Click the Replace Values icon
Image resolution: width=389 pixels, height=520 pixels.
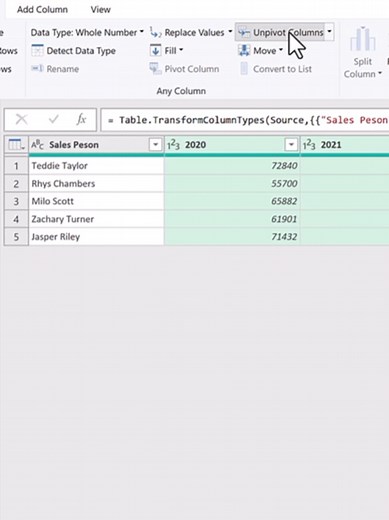click(155, 32)
